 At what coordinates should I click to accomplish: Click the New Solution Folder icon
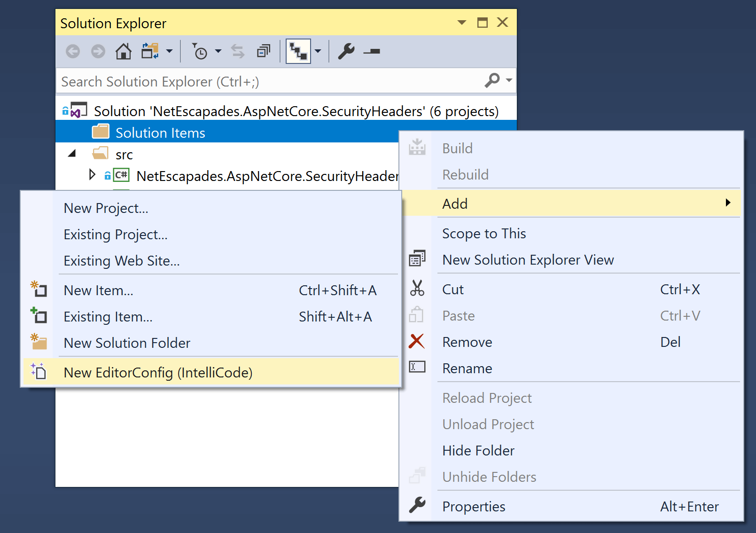39,342
